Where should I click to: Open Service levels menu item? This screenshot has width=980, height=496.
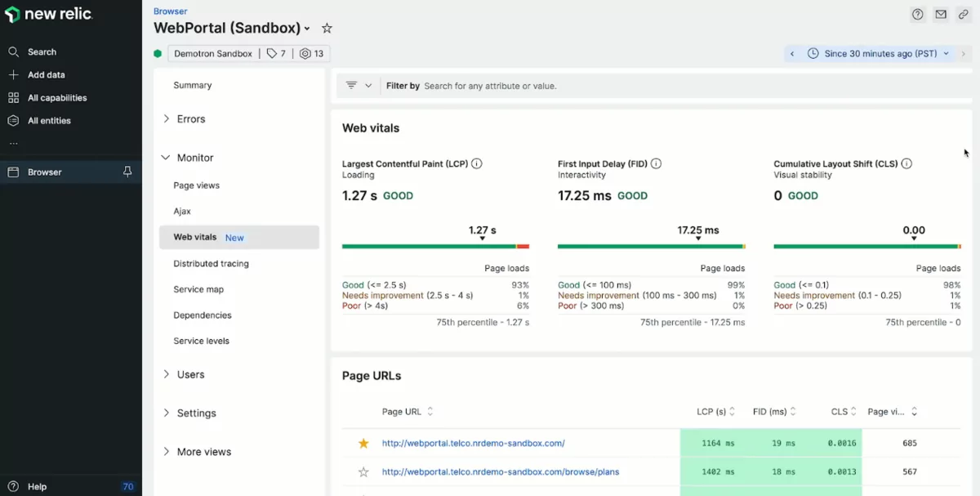[x=202, y=341]
